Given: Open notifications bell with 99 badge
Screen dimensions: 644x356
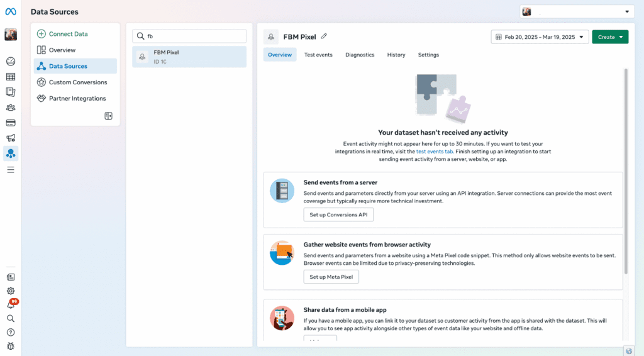Looking at the screenshot, I should pyautogui.click(x=11, y=304).
